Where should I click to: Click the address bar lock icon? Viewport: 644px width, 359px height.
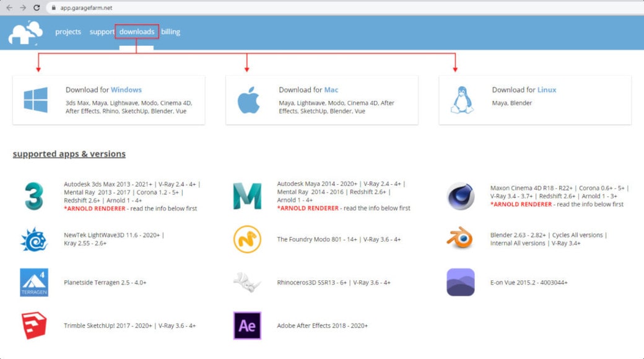53,7
